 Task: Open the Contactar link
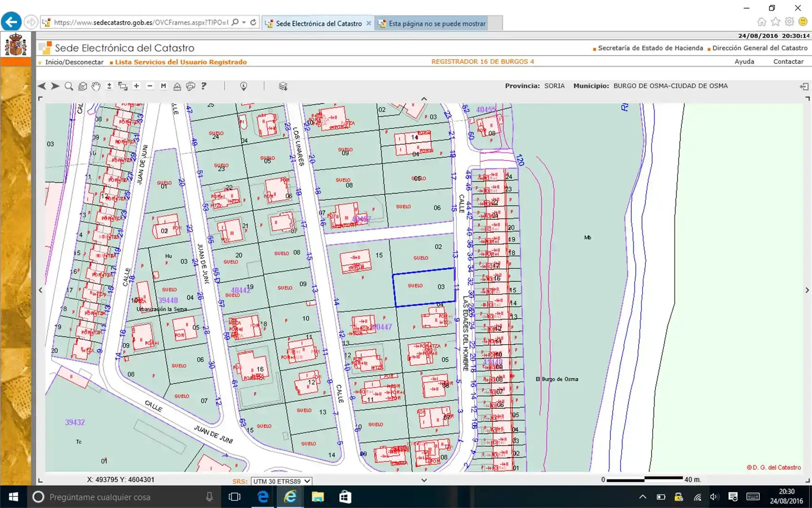coord(789,62)
